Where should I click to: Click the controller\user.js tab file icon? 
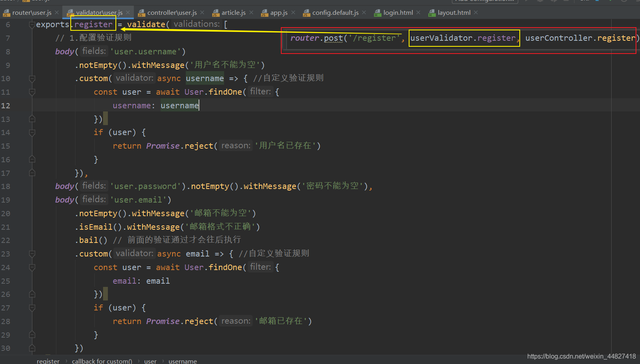coord(141,13)
